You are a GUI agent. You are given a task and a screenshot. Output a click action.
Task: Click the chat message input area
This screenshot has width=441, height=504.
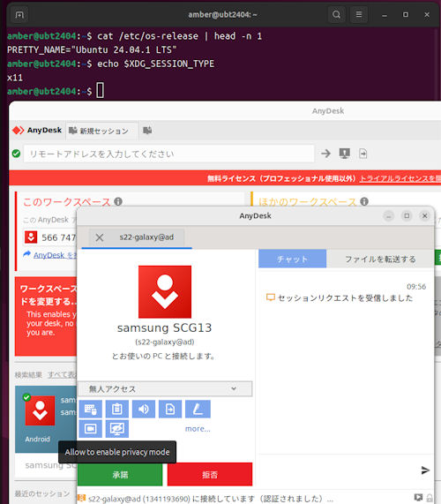pyautogui.click(x=339, y=470)
